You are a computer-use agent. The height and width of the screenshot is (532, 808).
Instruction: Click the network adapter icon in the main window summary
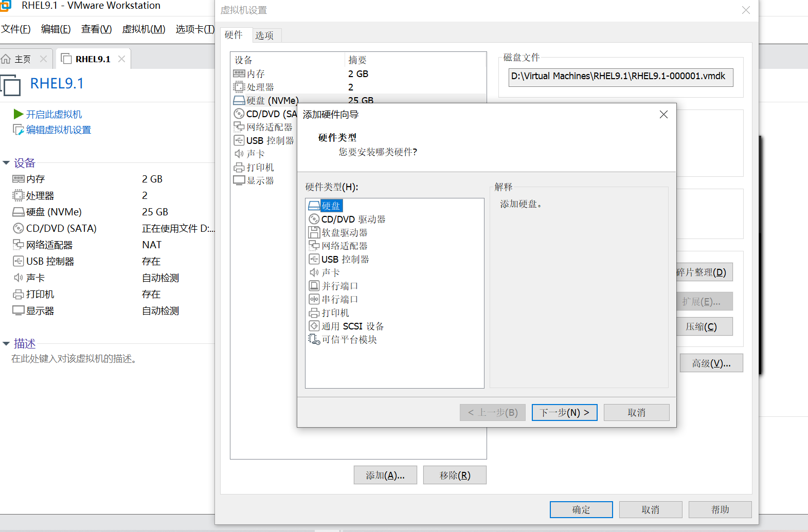point(19,245)
